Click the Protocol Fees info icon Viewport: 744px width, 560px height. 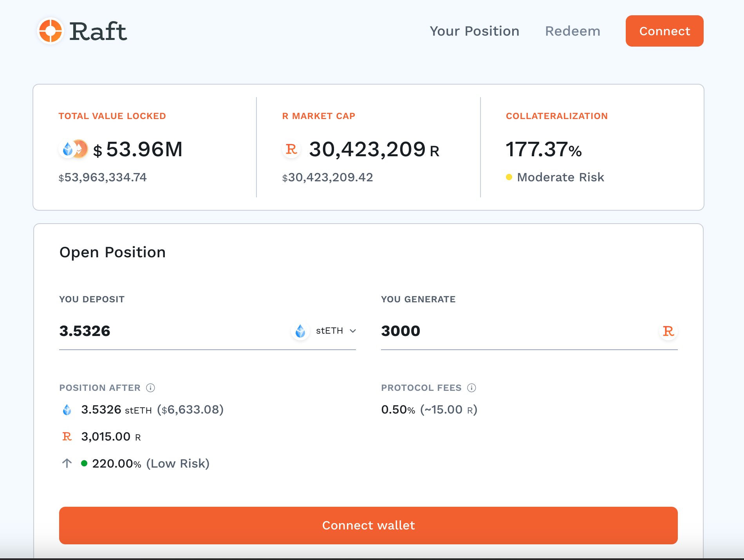pos(471,388)
